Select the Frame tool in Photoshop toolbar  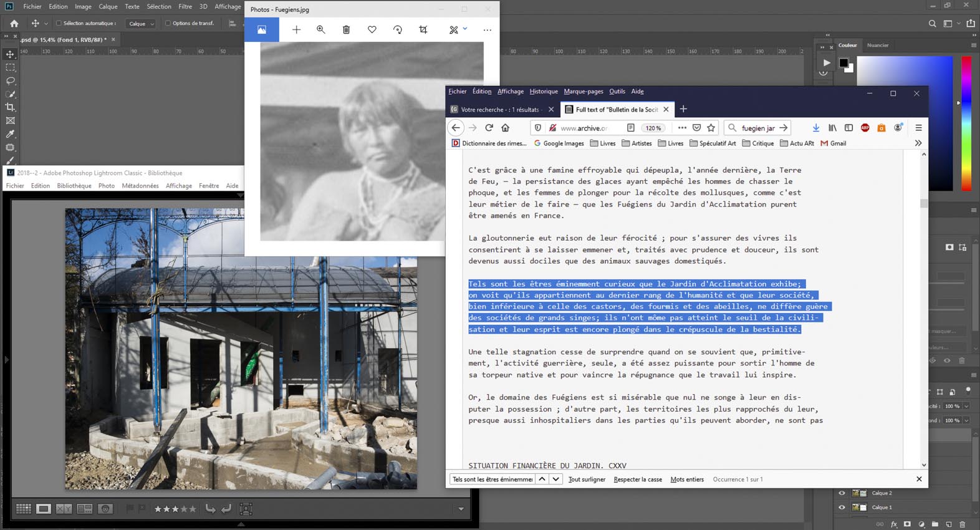pyautogui.click(x=11, y=120)
